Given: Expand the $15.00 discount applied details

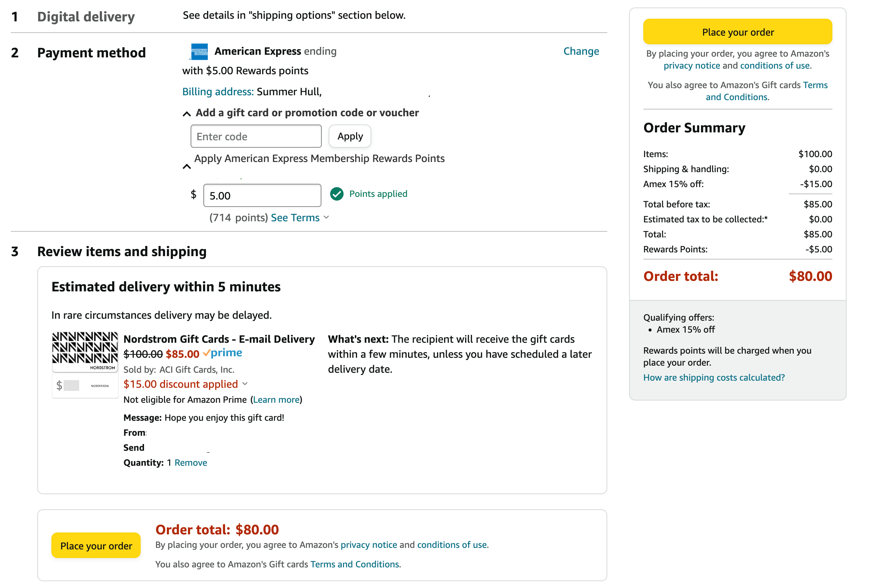Looking at the screenshot, I should pyautogui.click(x=186, y=384).
